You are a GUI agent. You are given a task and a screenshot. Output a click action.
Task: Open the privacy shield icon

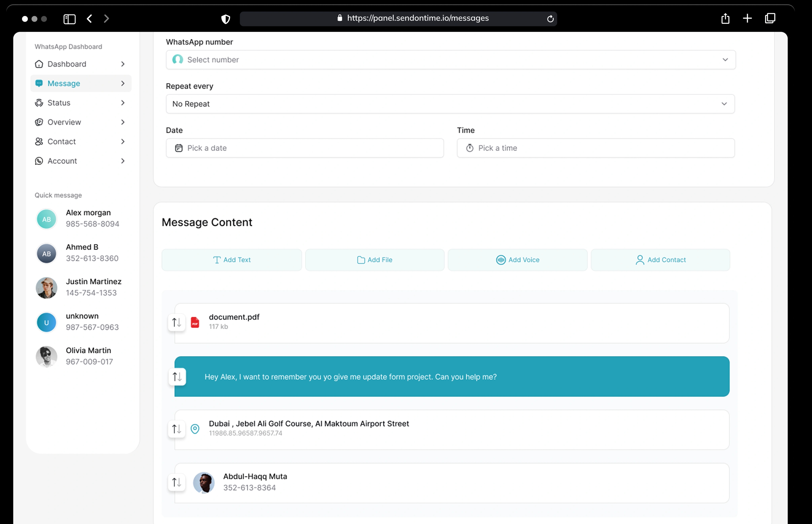[x=226, y=19]
